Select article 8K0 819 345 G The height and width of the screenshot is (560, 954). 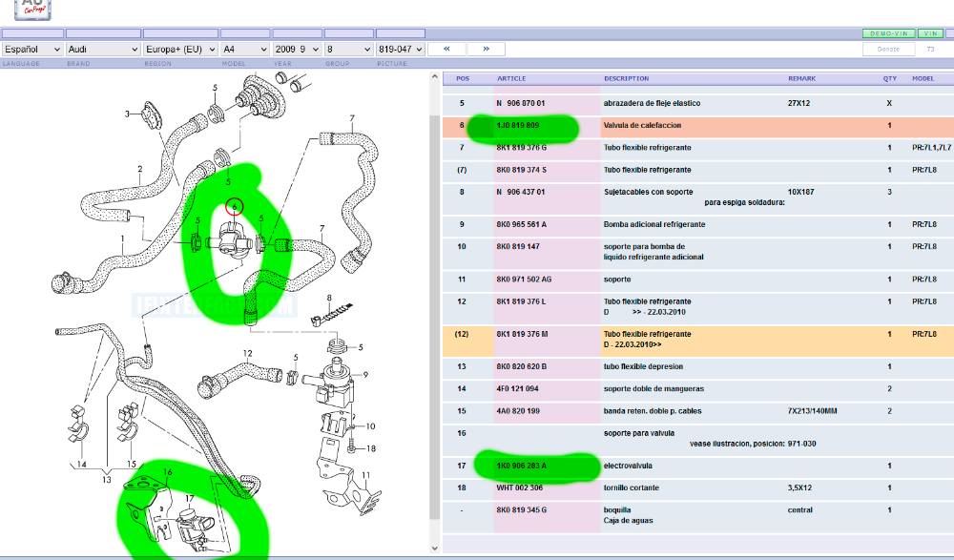point(522,510)
